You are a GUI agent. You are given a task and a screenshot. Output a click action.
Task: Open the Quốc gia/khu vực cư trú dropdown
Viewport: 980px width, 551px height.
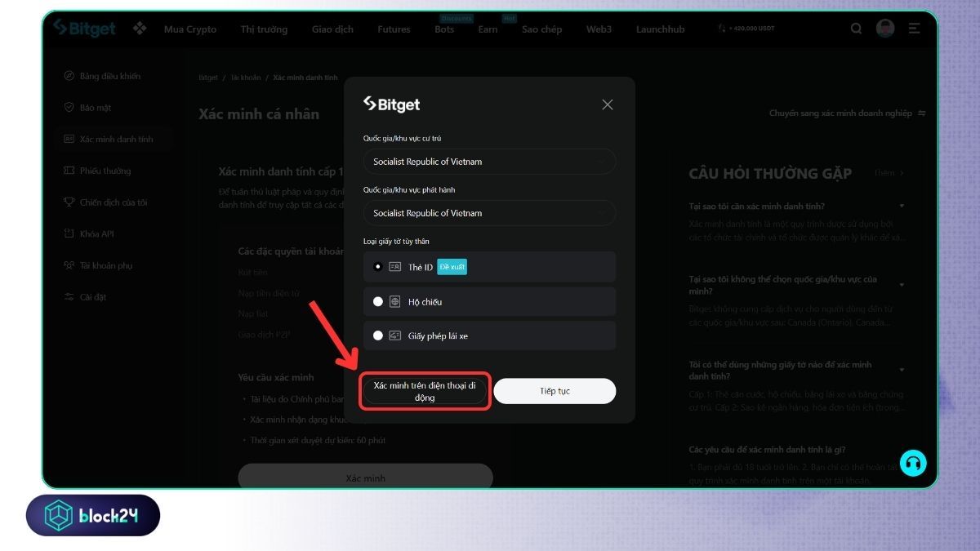pyautogui.click(x=489, y=162)
